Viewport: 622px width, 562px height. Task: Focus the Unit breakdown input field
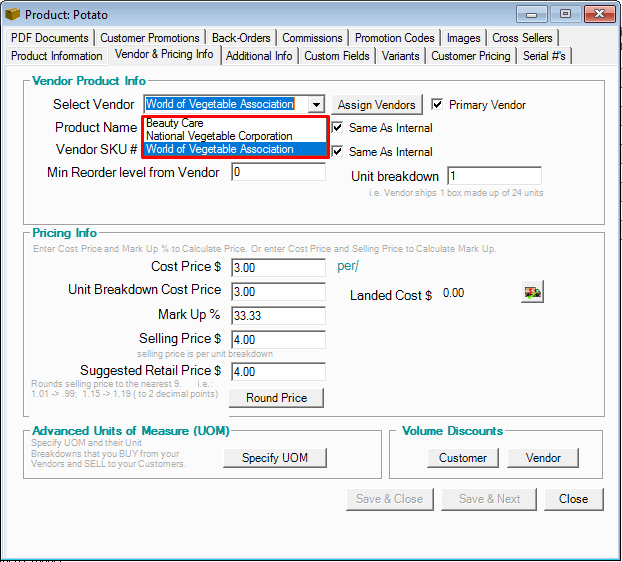494,176
